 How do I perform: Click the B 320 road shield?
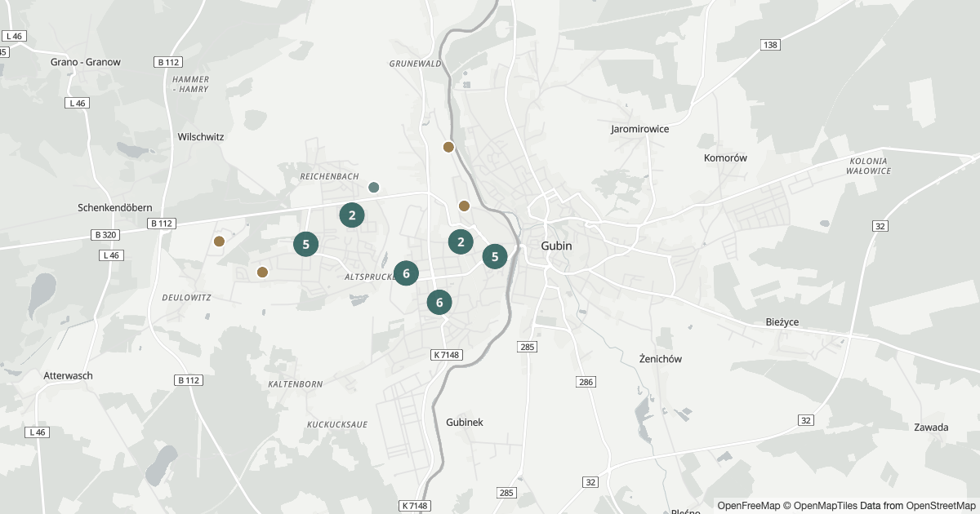[x=105, y=235]
